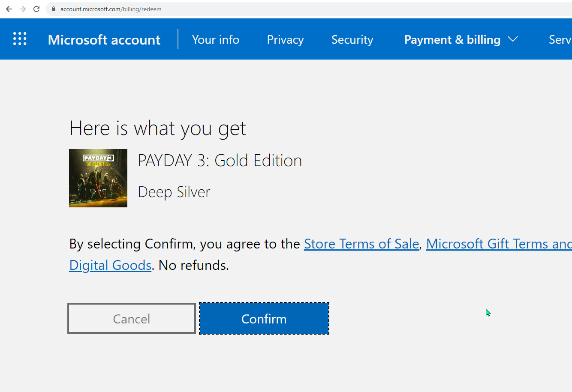Click the browser forward arrow
The image size is (572, 392).
click(x=23, y=9)
